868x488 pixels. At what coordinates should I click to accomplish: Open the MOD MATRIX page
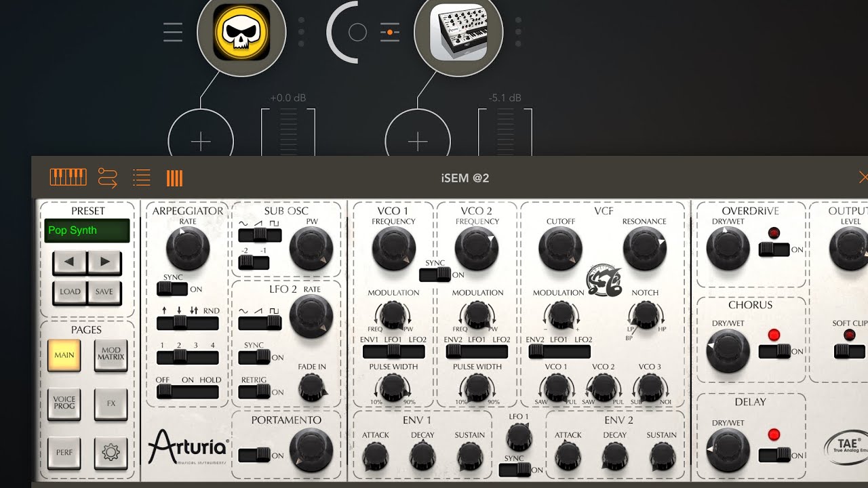click(x=111, y=355)
